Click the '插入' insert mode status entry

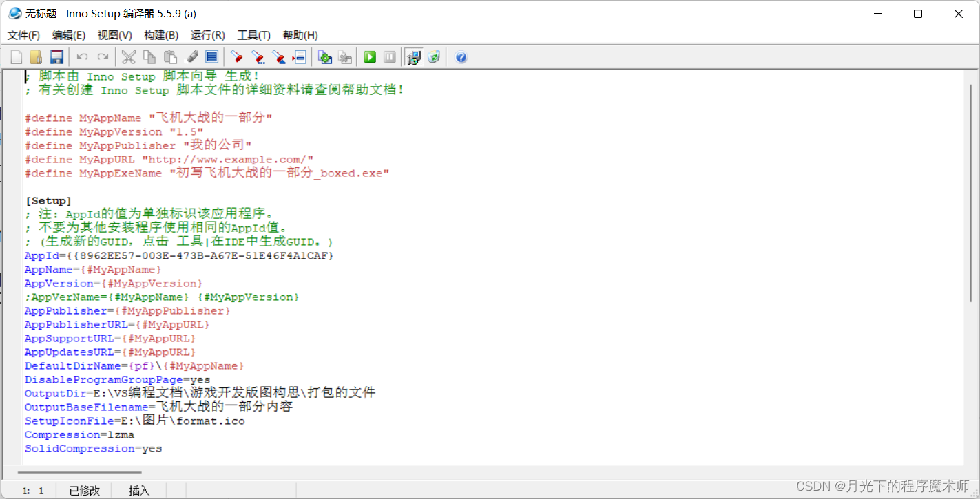click(x=139, y=491)
